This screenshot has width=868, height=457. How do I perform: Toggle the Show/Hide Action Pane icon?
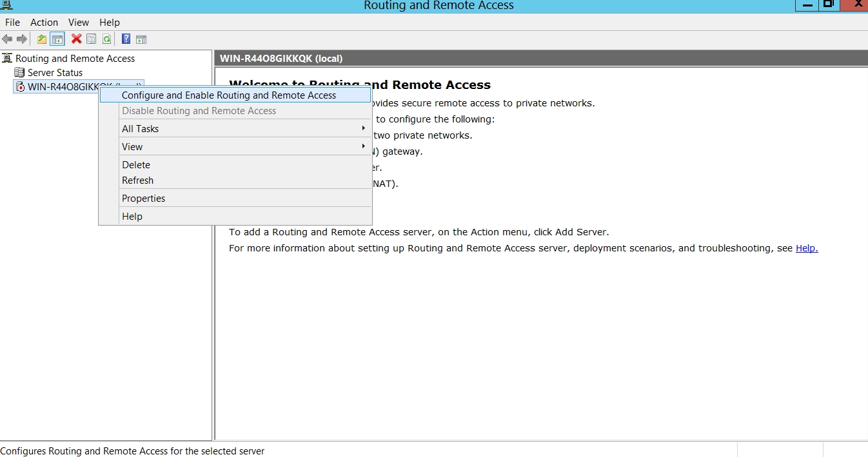point(141,39)
